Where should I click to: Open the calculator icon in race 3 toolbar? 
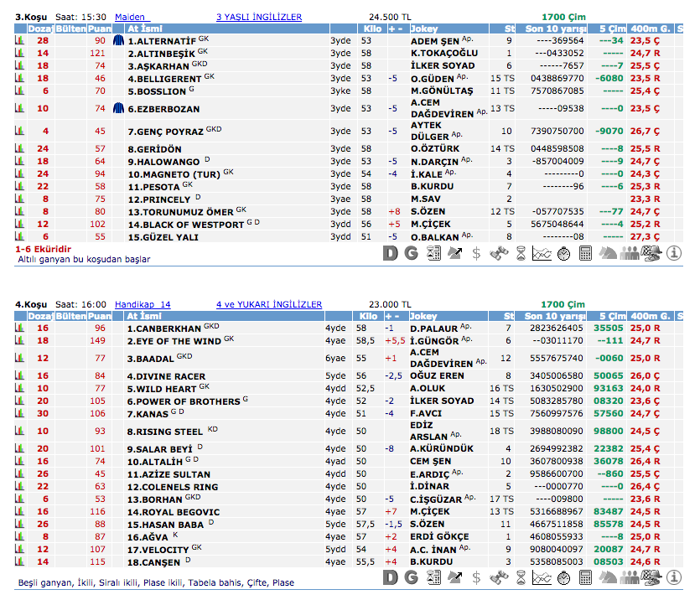586,253
